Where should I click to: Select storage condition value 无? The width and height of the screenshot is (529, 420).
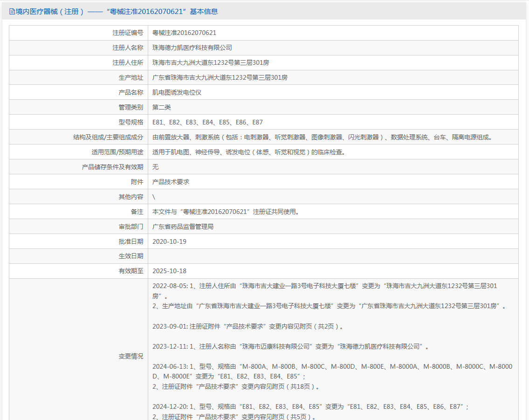155,167
